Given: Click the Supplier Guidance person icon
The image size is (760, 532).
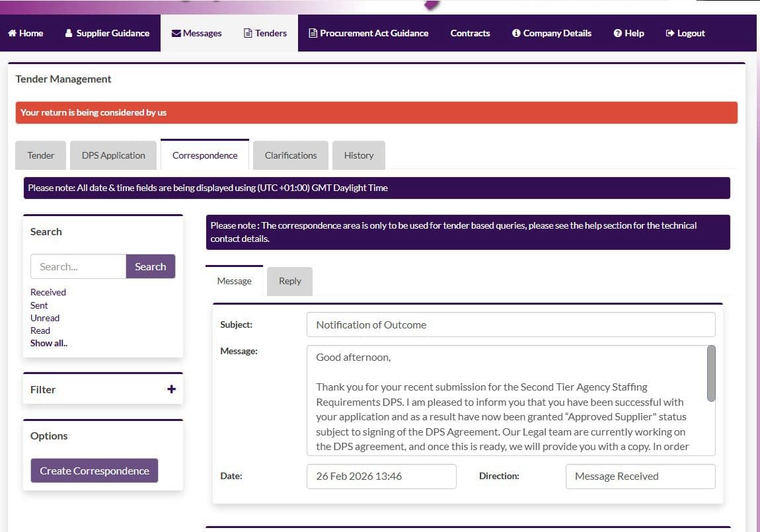Looking at the screenshot, I should (x=69, y=33).
